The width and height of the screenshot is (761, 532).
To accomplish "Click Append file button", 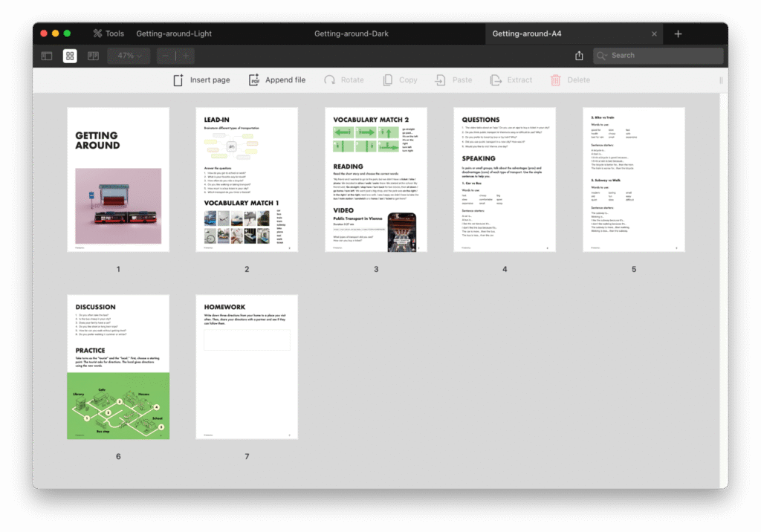I will [x=276, y=80].
